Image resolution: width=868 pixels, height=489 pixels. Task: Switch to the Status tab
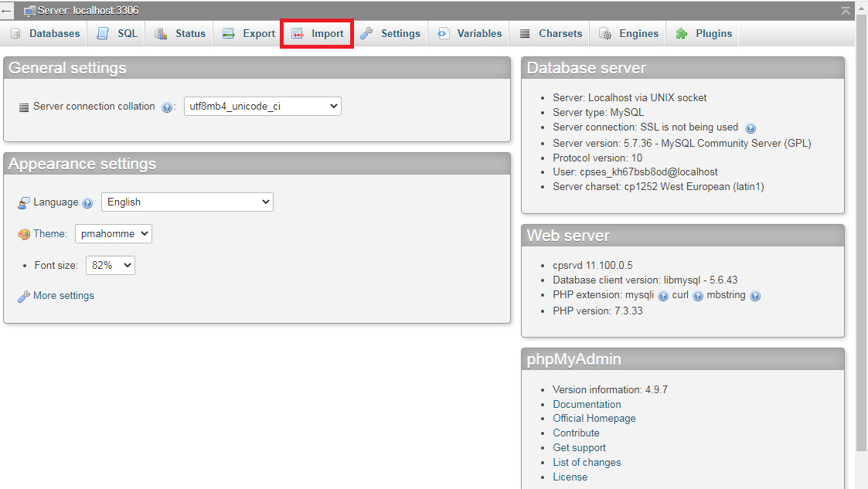point(180,34)
